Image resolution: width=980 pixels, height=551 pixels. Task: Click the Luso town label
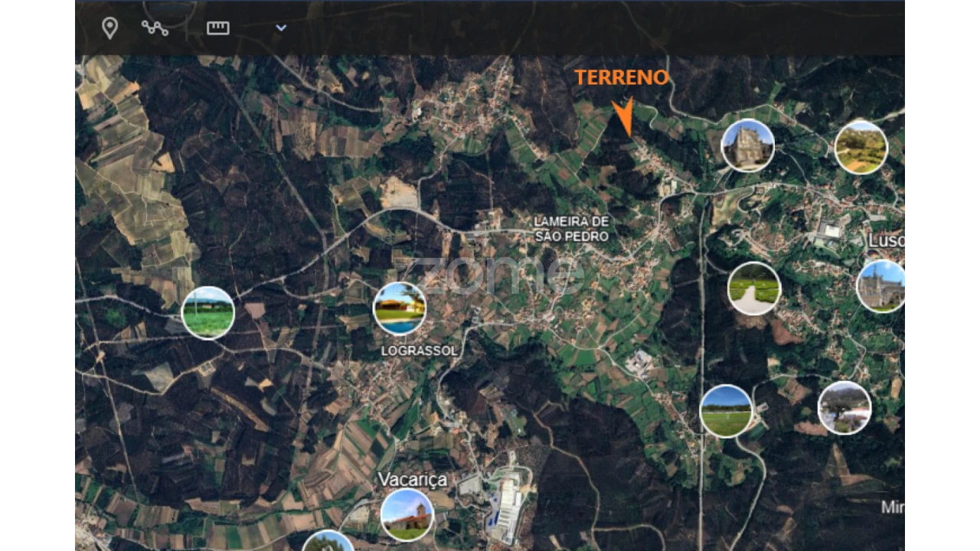click(886, 241)
